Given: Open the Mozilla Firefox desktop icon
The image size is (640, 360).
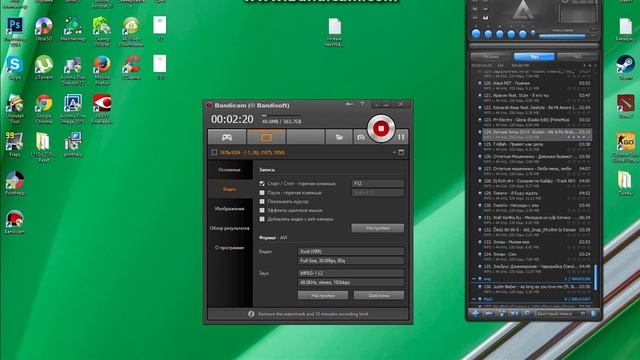Looking at the screenshot, I should [102, 70].
